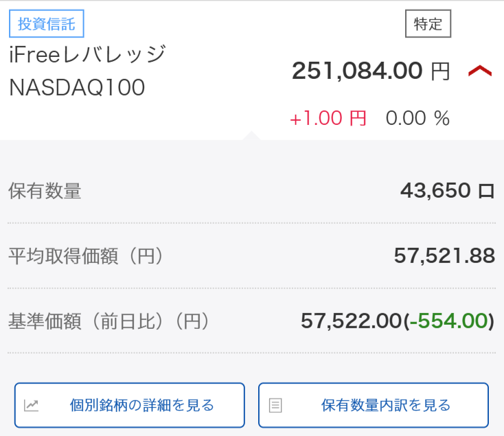Viewport: 504px width, 436px height.
Task: Select the 平均取得価額（円） row label
Action: point(87,256)
